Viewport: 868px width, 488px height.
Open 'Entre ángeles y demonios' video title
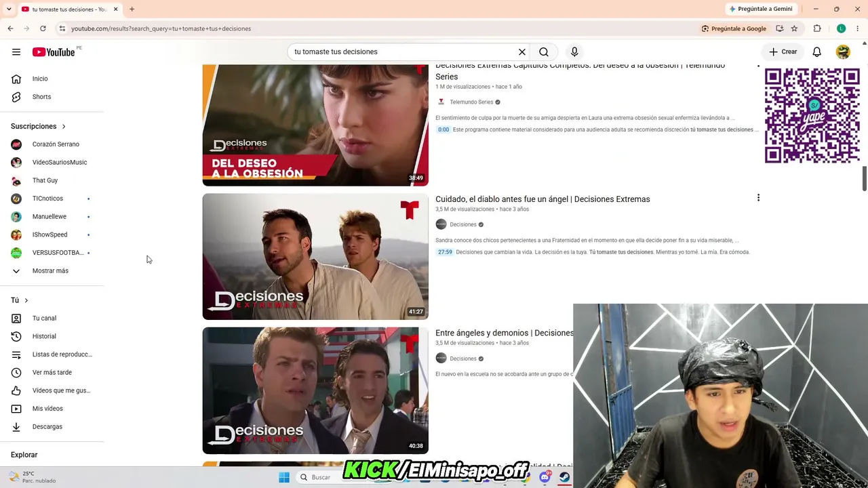(x=504, y=333)
